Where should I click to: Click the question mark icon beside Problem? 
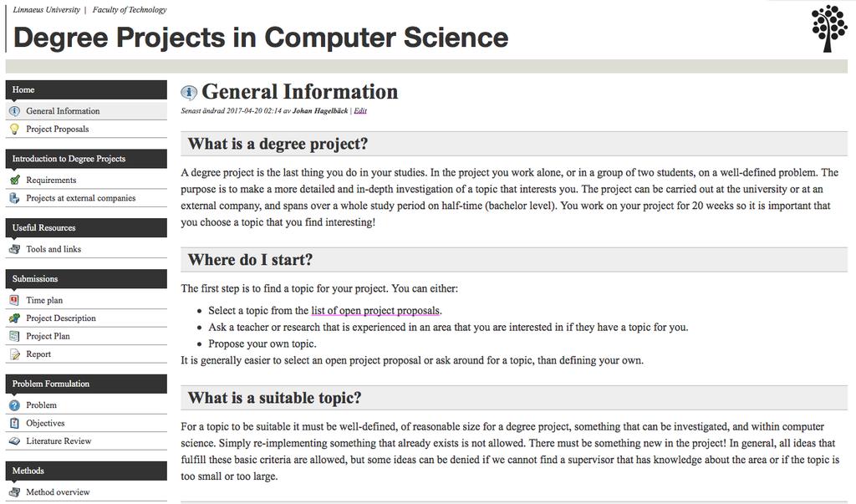click(x=15, y=405)
